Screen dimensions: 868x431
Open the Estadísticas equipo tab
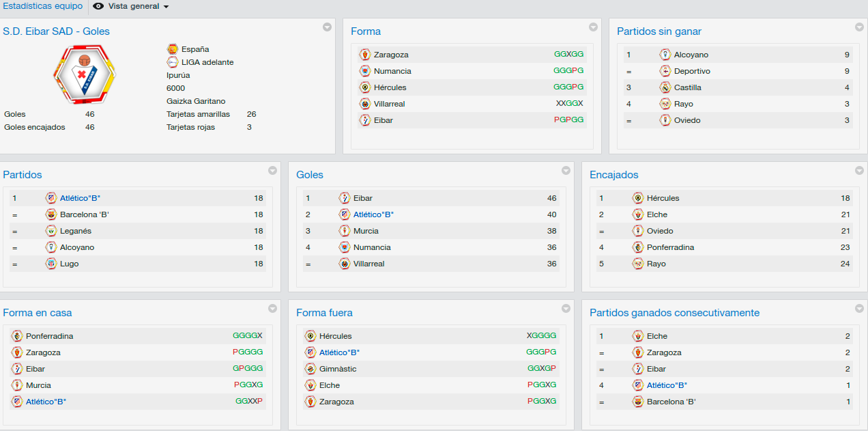[42, 6]
